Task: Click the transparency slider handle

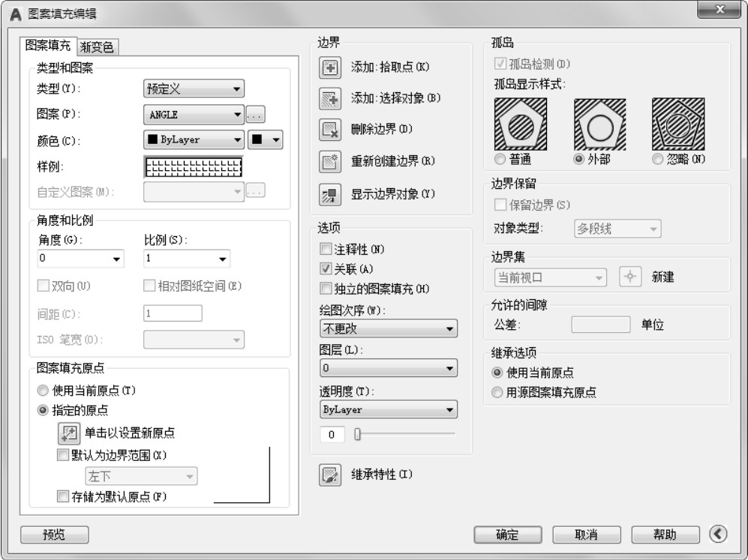Action: 357,434
